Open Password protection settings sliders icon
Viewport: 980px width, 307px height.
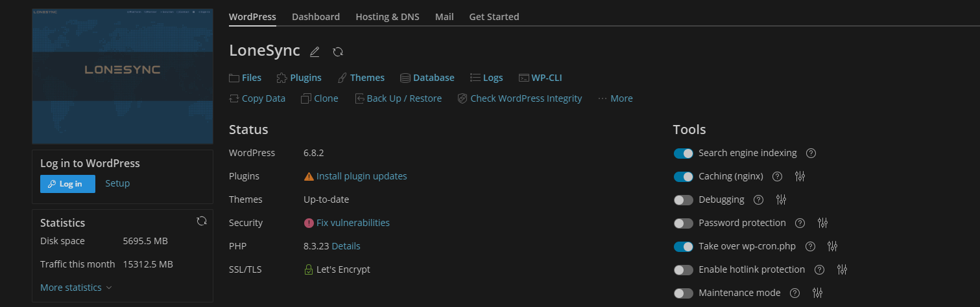click(x=822, y=223)
